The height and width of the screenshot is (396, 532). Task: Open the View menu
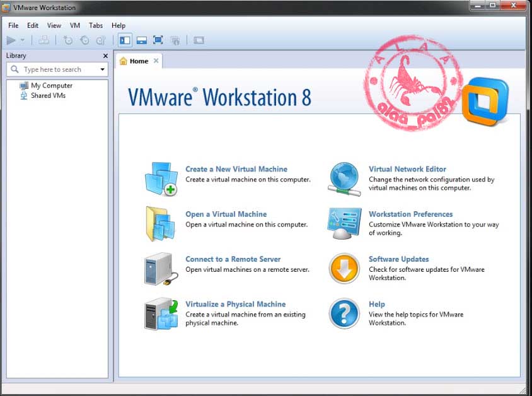pos(54,25)
